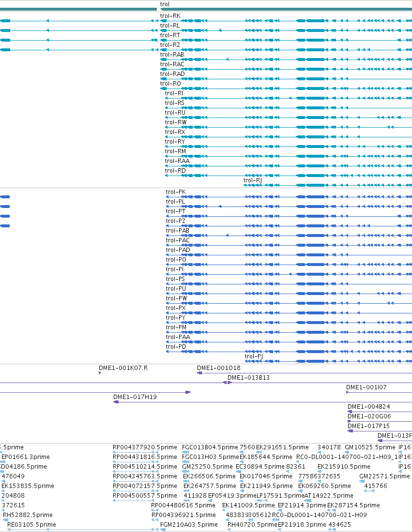The height and width of the screenshot is (532, 412).
Task: Select CDS trol-PI label
Action: click(175, 269)
